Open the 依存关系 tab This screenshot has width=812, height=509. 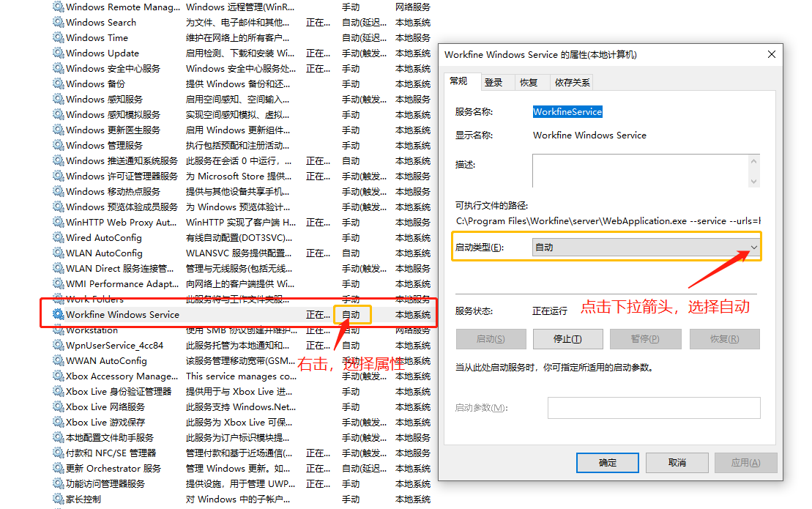573,82
